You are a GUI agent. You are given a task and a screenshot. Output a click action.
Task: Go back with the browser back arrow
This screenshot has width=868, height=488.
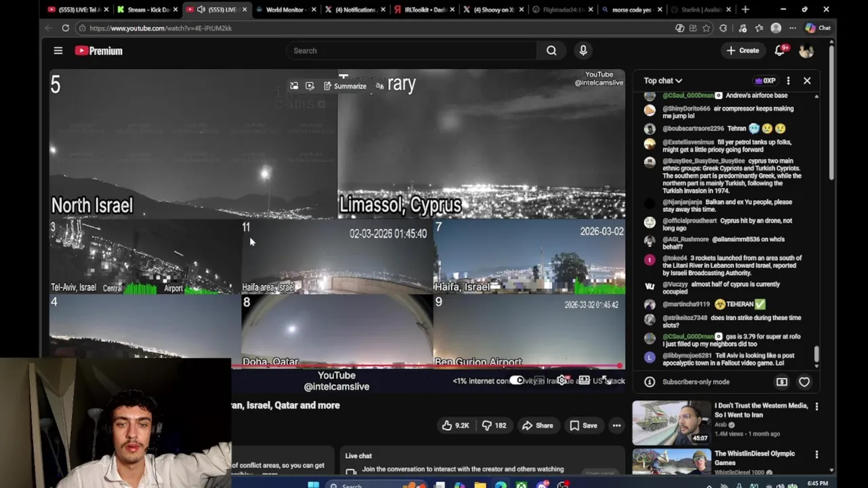[x=49, y=28]
